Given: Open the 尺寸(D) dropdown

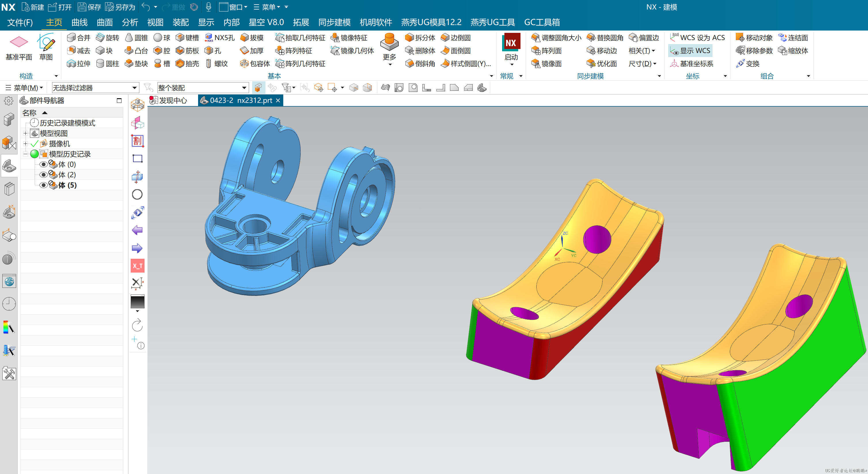Looking at the screenshot, I should tap(643, 63).
